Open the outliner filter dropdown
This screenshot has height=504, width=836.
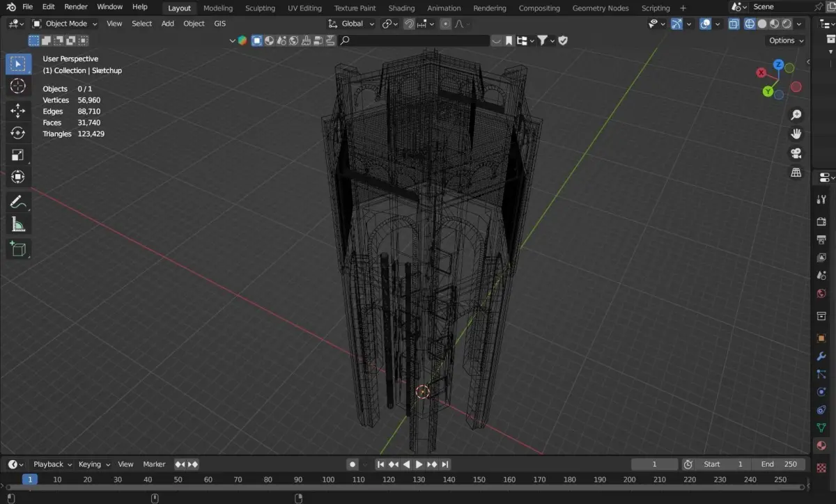click(x=545, y=40)
